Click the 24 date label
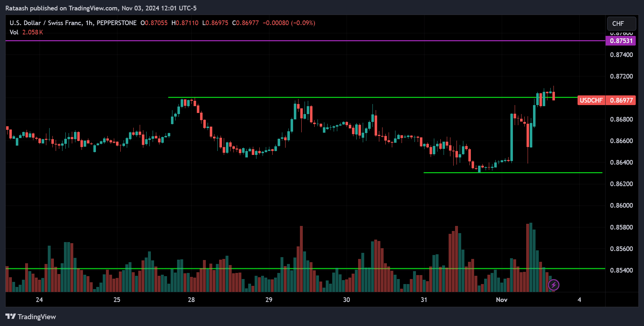Image resolution: width=644 pixels, height=326 pixels. tap(39, 300)
